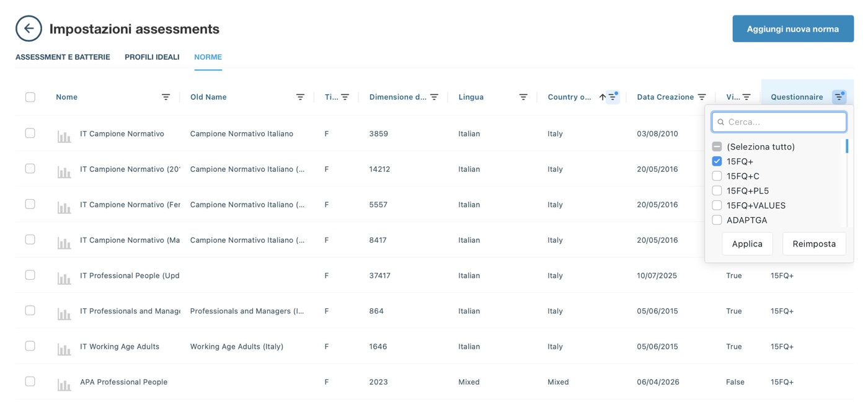
Task: Open the Nome column filter icon
Action: (x=166, y=97)
